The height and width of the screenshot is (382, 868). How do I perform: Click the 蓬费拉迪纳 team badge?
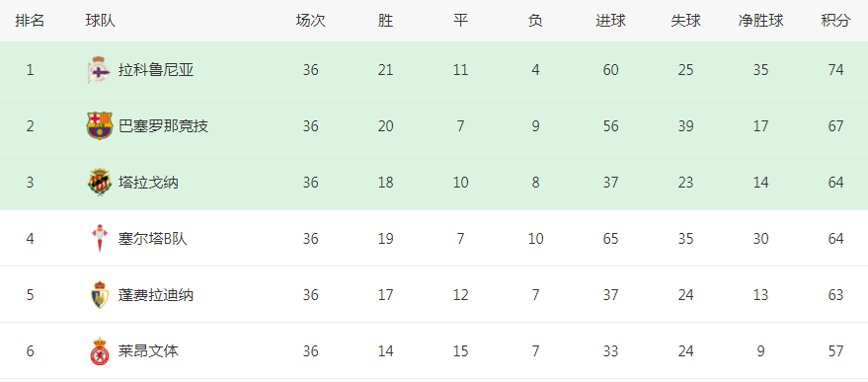tap(100, 295)
